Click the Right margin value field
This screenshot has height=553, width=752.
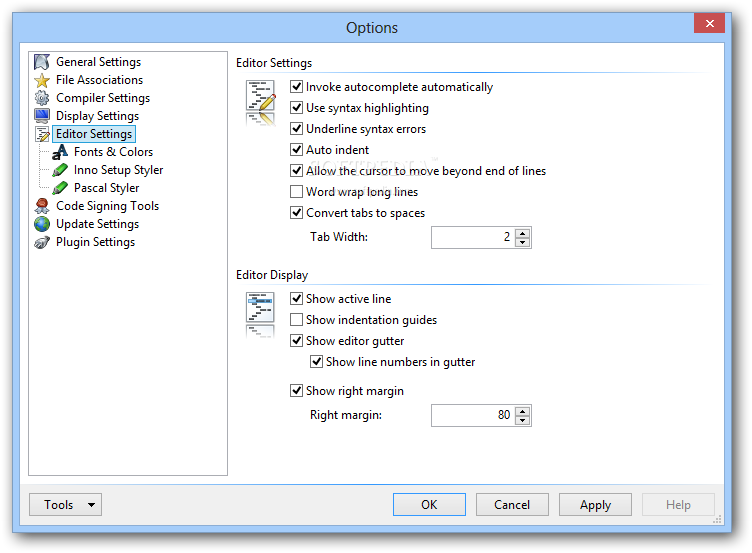[473, 415]
